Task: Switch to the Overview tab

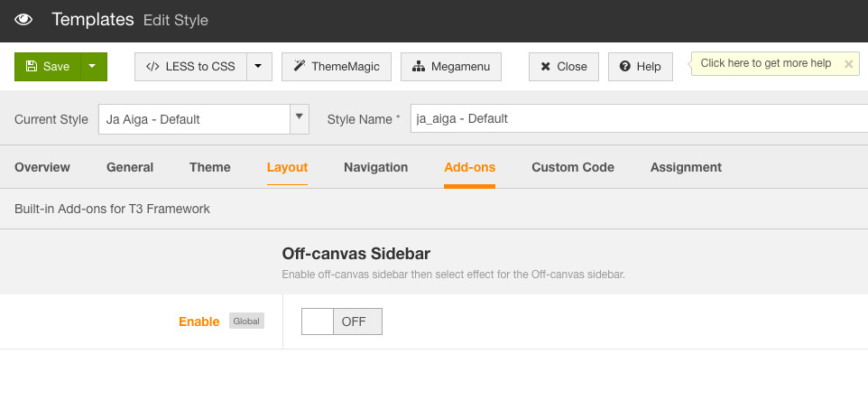Action: (x=42, y=167)
